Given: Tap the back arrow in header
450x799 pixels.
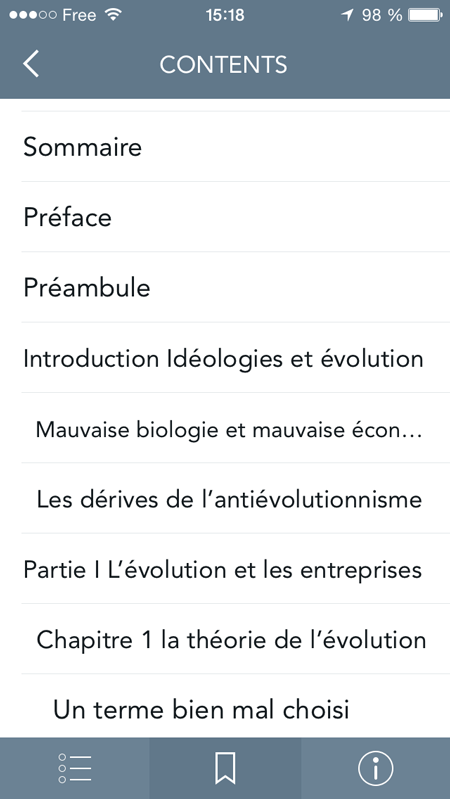Looking at the screenshot, I should point(31,64).
